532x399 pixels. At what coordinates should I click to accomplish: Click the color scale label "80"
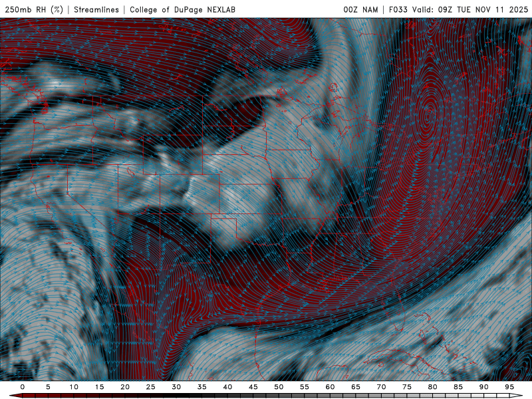point(432,387)
